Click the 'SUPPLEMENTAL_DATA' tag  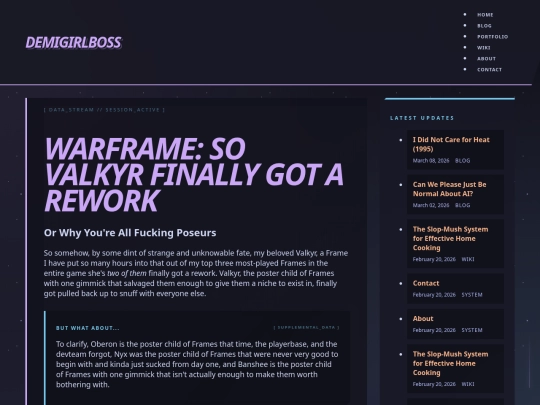(306, 328)
